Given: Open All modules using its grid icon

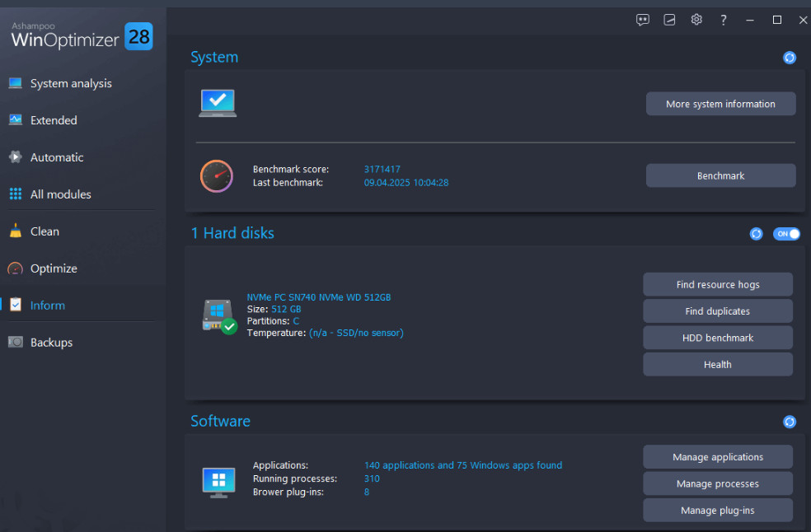Looking at the screenshot, I should pyautogui.click(x=15, y=194).
